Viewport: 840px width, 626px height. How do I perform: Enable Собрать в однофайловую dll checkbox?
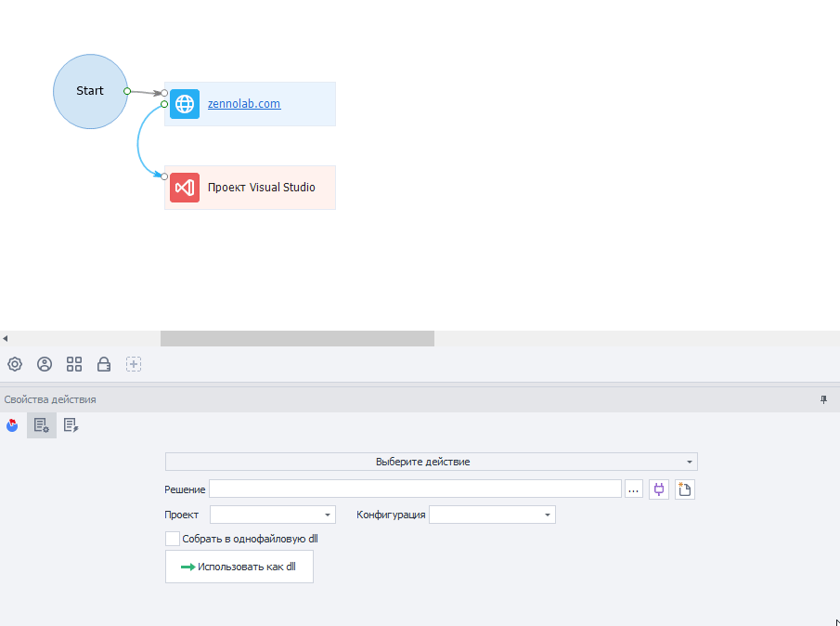coord(172,539)
